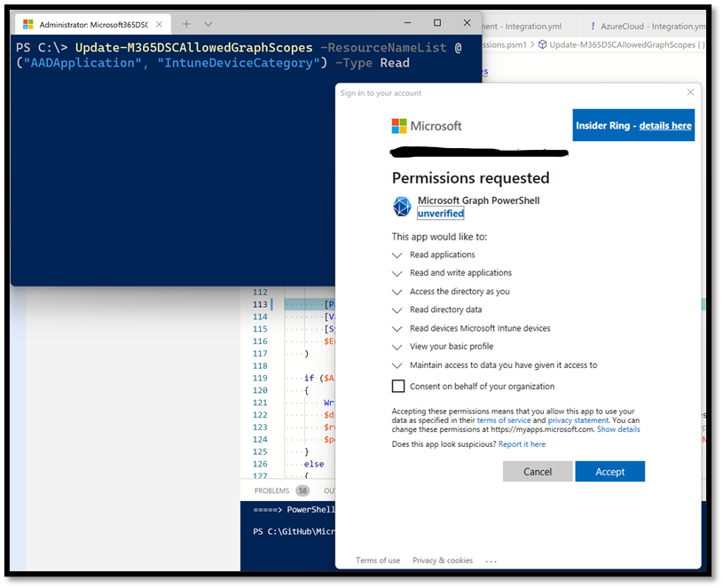Expand Maintain access to data permission
The width and height of the screenshot is (723, 588).
pos(397,365)
